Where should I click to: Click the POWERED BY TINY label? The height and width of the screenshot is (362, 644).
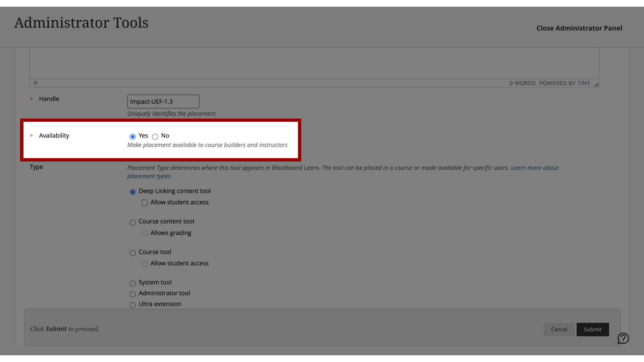(x=565, y=83)
